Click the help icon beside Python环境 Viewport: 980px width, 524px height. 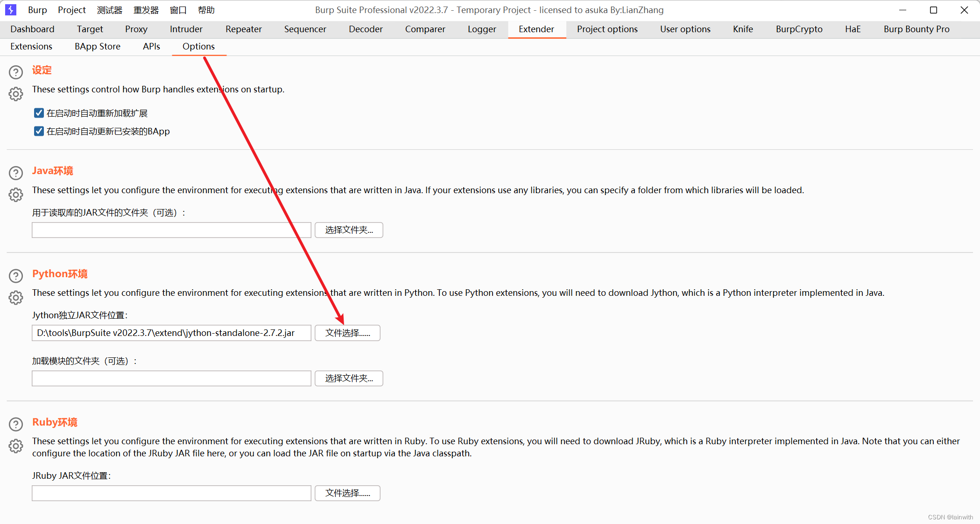click(x=16, y=276)
